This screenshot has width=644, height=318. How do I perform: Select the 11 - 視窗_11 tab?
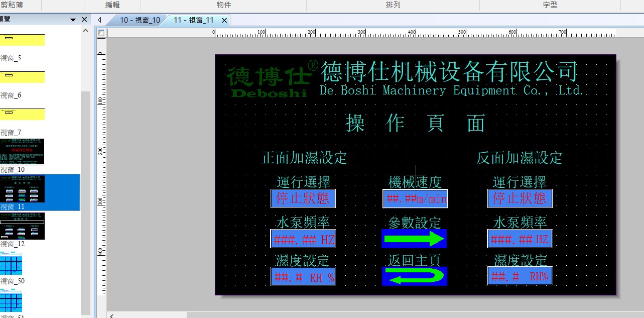pos(193,20)
